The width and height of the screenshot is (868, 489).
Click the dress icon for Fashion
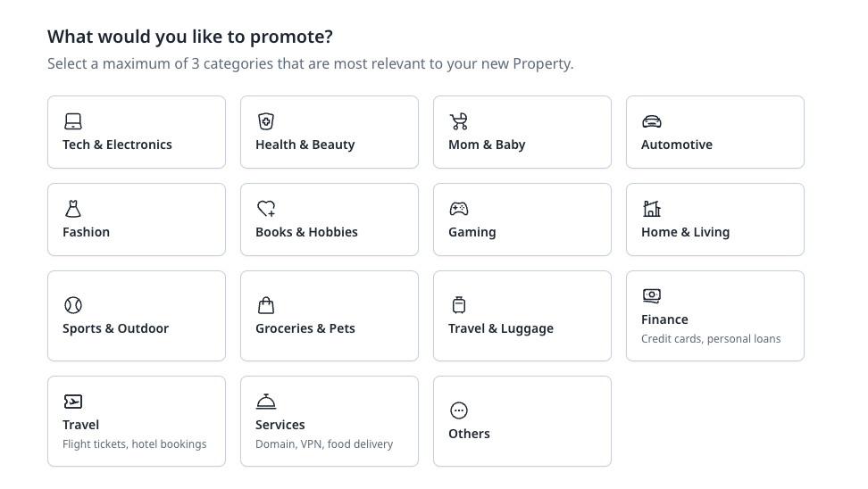click(73, 209)
